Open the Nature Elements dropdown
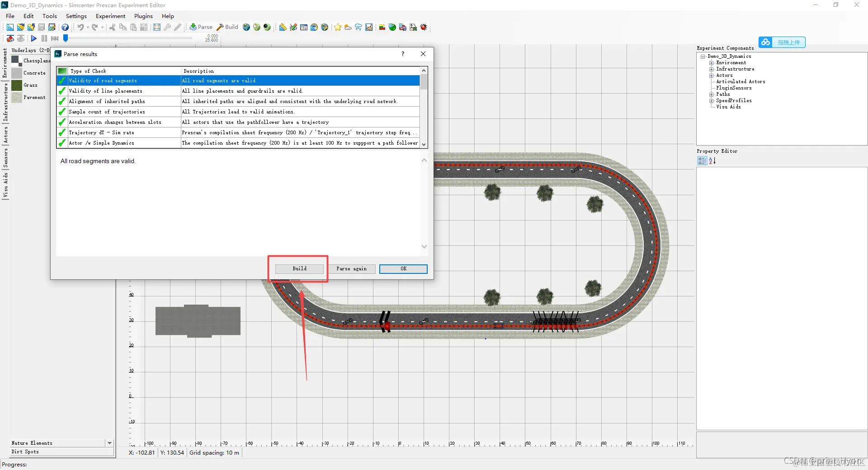 pos(109,443)
